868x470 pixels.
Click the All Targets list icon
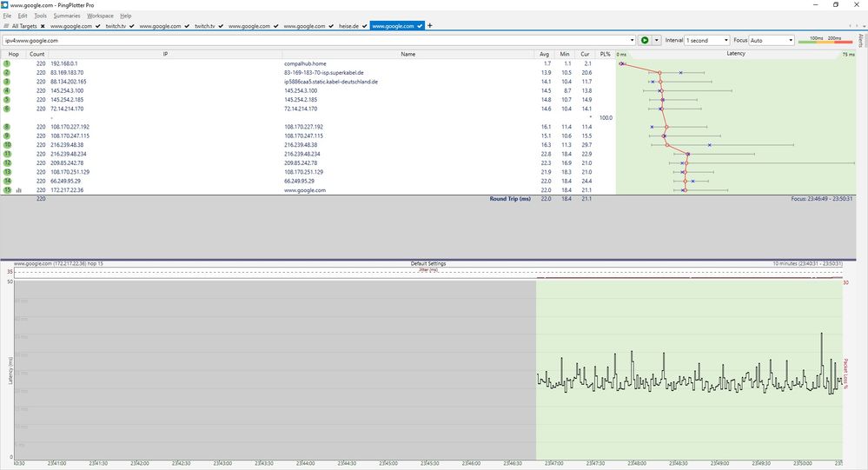coord(6,26)
